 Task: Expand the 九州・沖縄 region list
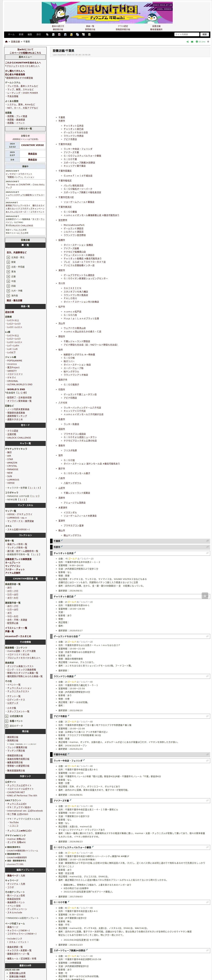(8, 291)
